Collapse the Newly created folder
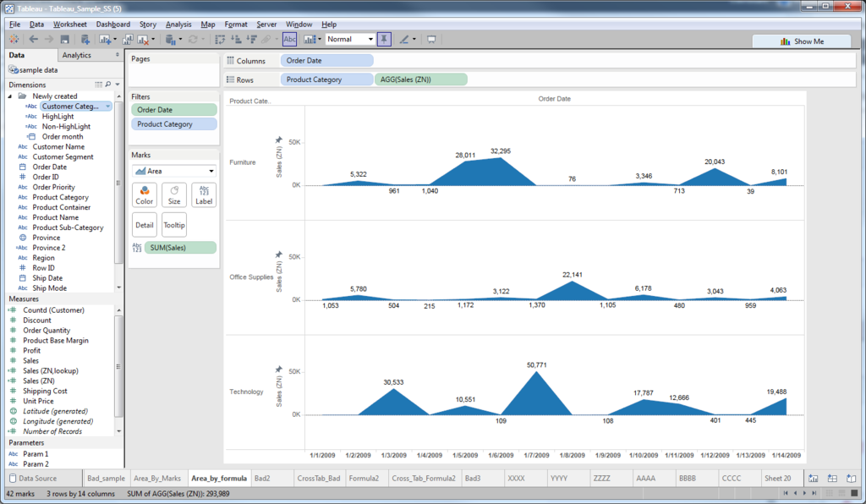Image resolution: width=866 pixels, height=504 pixels. coord(10,96)
